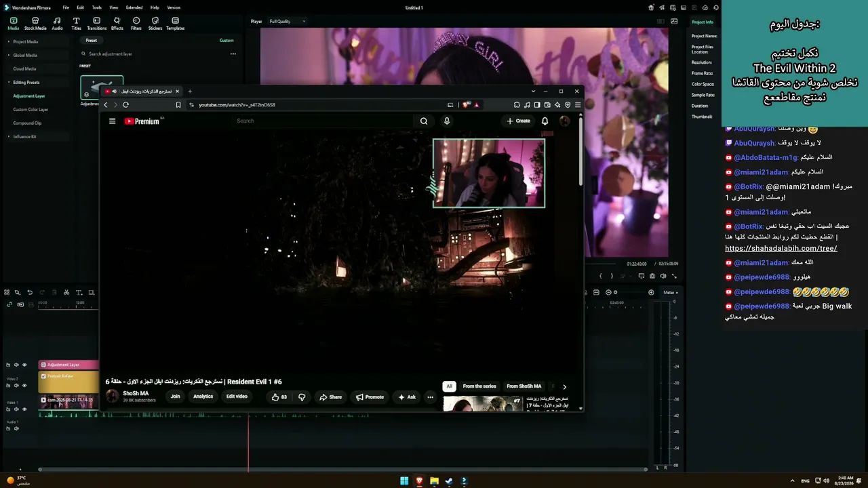Image resolution: width=868 pixels, height=488 pixels.
Task: Open the Help menu in Filmora
Action: click(x=155, y=7)
